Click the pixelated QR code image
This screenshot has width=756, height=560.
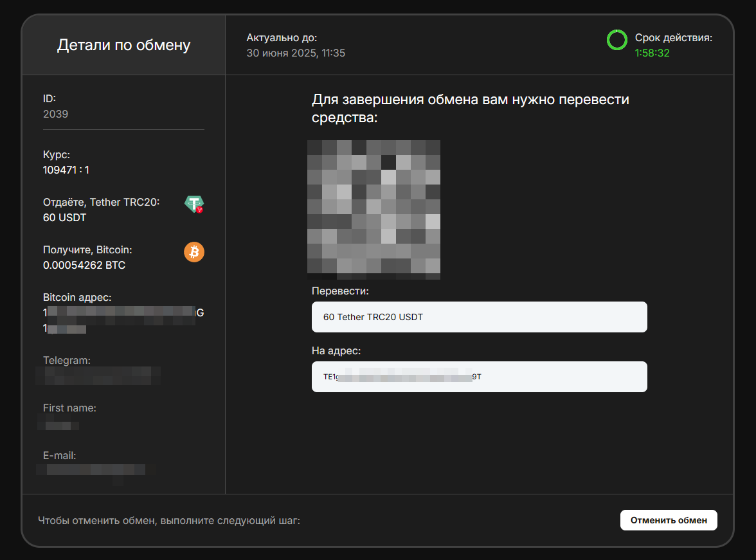coord(373,210)
